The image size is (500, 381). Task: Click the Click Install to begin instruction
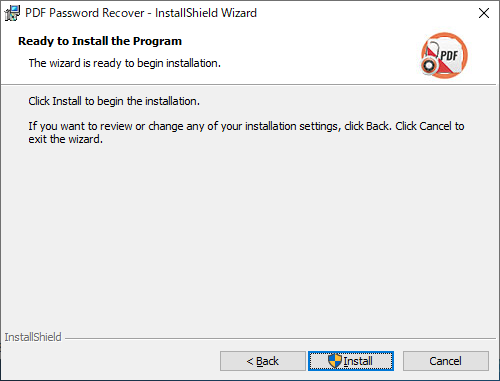pos(114,101)
